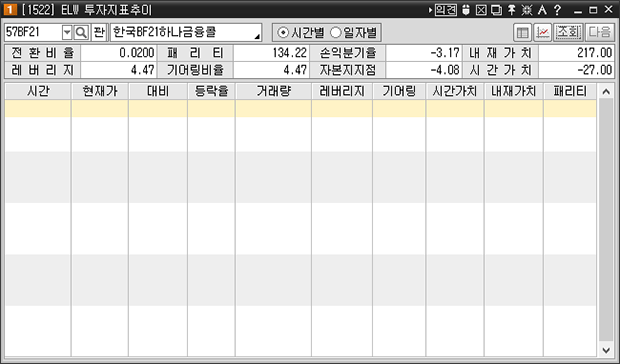The width and height of the screenshot is (620, 364).
Task: Click the letter A icon in the title bar
Action: pos(542,10)
